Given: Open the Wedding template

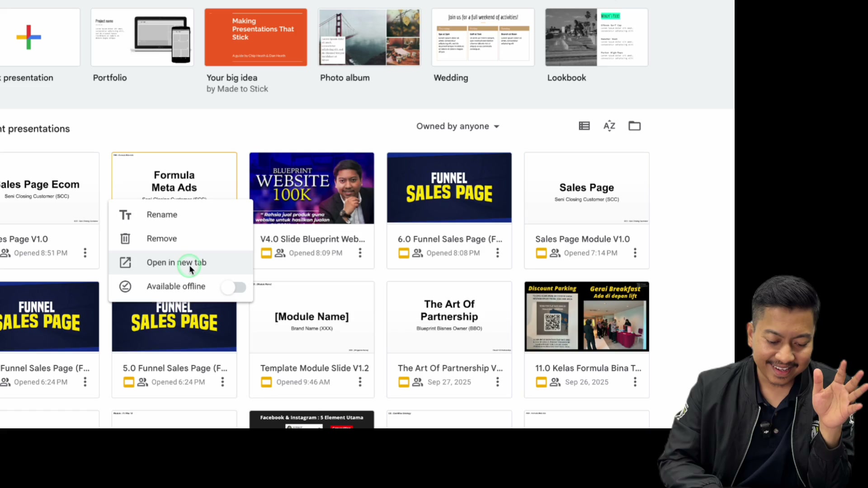Looking at the screenshot, I should (x=483, y=37).
